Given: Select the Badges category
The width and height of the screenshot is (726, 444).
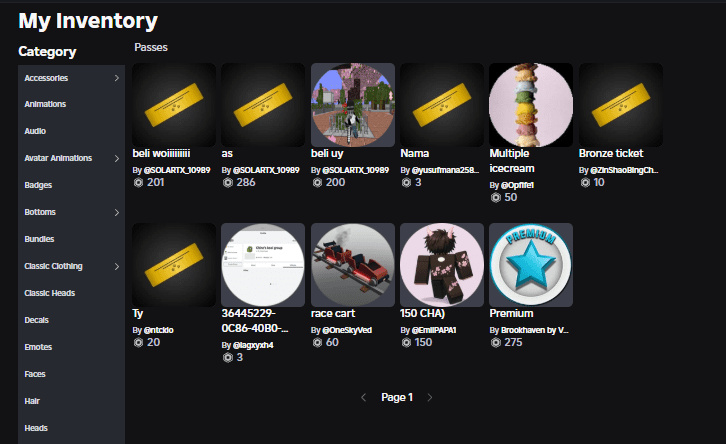Looking at the screenshot, I should point(38,185).
